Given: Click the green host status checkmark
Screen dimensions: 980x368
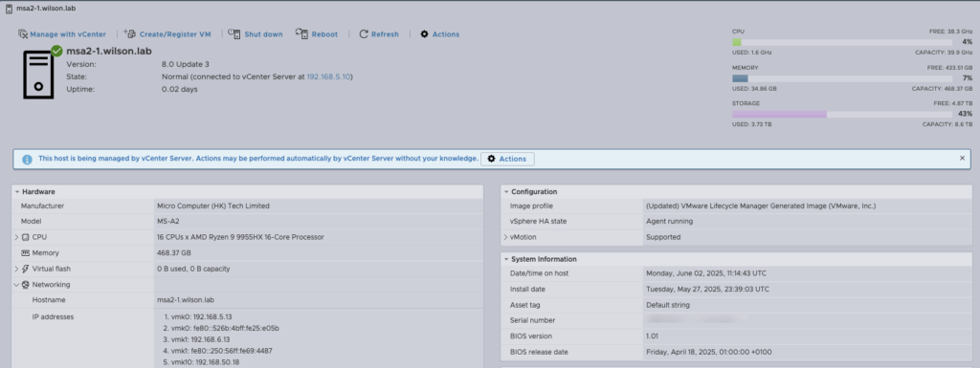Looking at the screenshot, I should 56,51.
